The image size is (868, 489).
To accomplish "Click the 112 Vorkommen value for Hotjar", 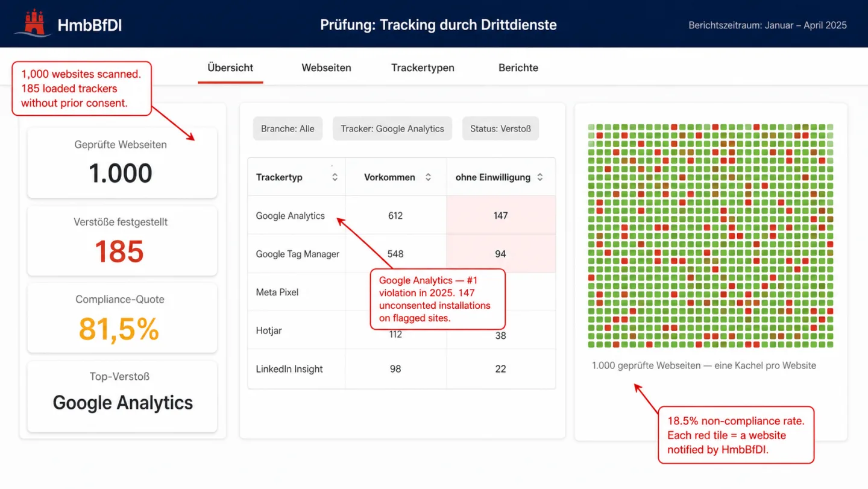I will (x=395, y=335).
